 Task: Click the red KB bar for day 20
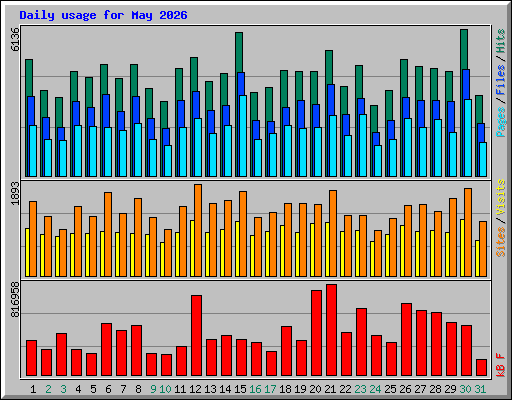[317, 333]
